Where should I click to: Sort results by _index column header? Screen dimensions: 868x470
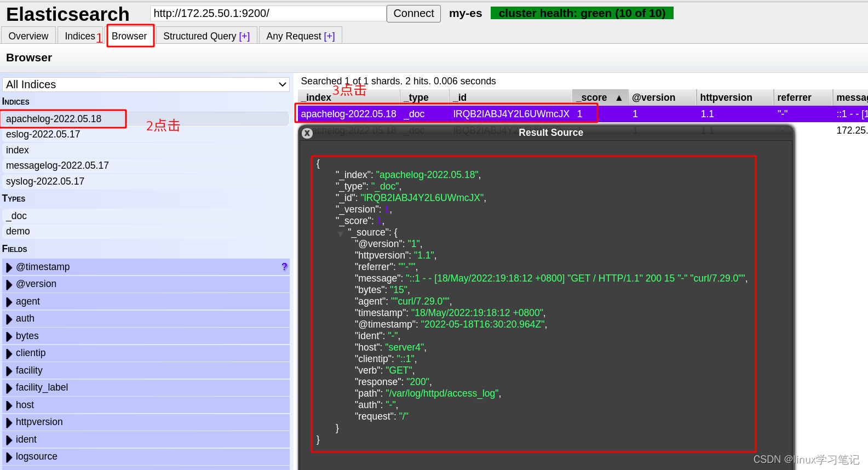click(349, 98)
